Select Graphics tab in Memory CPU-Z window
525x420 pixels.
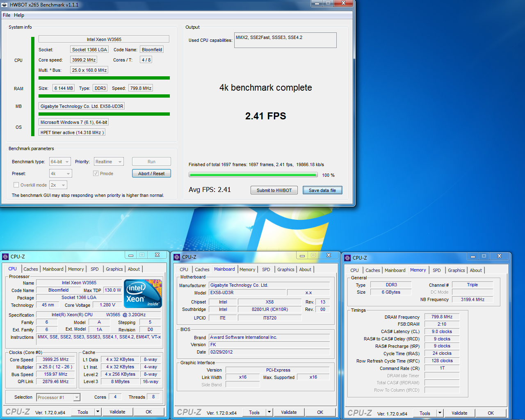click(457, 270)
